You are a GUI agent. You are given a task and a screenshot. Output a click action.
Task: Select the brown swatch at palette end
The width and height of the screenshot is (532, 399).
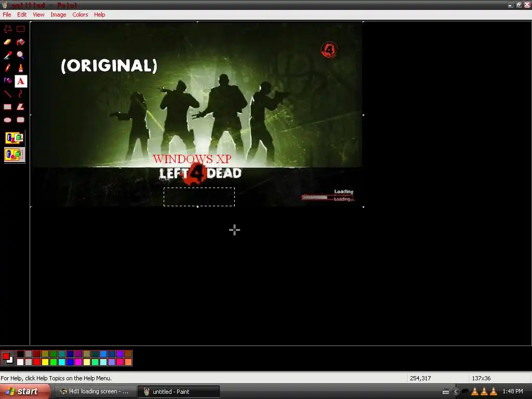128,354
